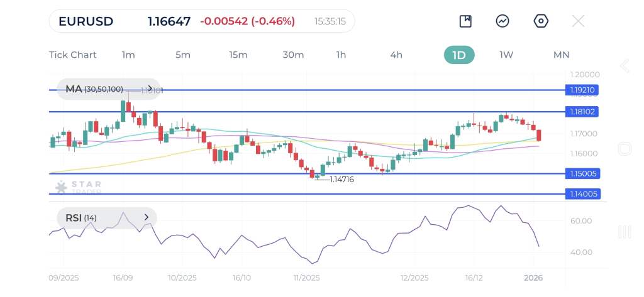Tap the Android recent apps button
The height and width of the screenshot is (297, 644).
click(x=625, y=232)
